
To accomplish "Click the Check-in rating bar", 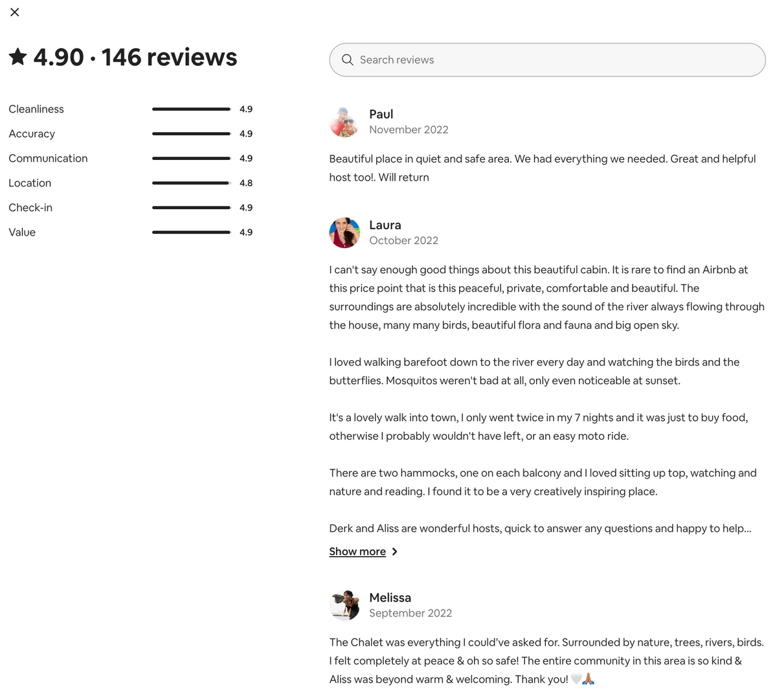I will (x=191, y=208).
